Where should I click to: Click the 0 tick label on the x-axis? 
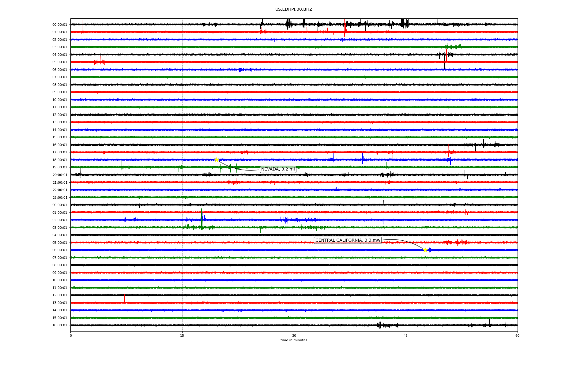coord(71,335)
